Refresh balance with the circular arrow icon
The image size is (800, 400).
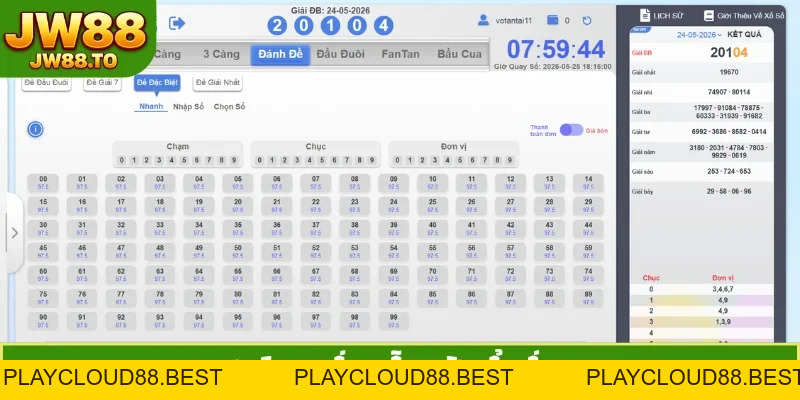587,21
